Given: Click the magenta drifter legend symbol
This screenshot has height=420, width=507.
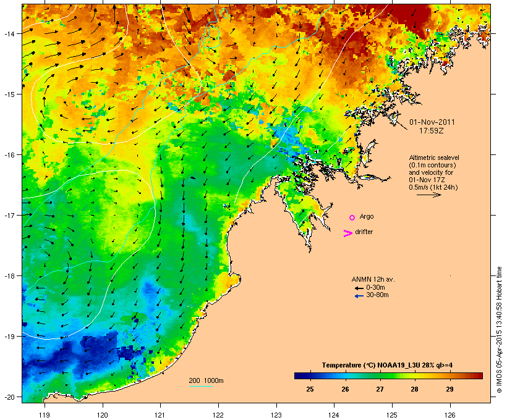Looking at the screenshot, I should coord(347,233).
